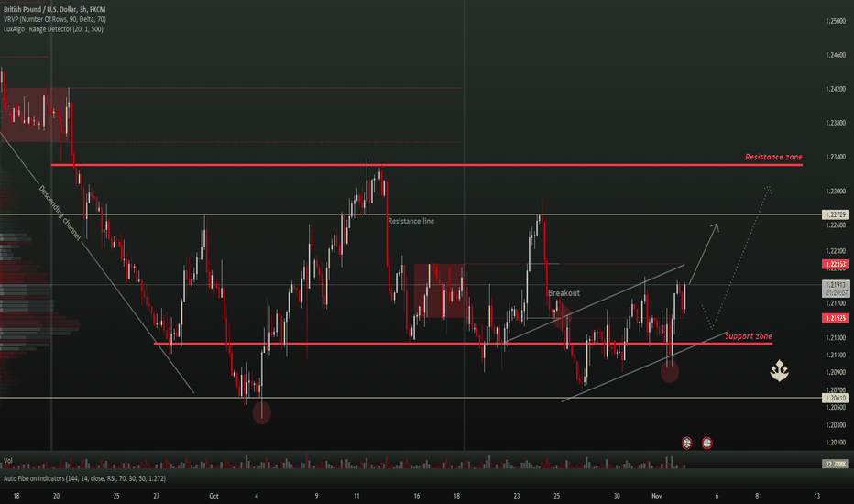This screenshot has height=504, width=854.
Task: Click the red 1.22153 price label
Action: pos(836,264)
